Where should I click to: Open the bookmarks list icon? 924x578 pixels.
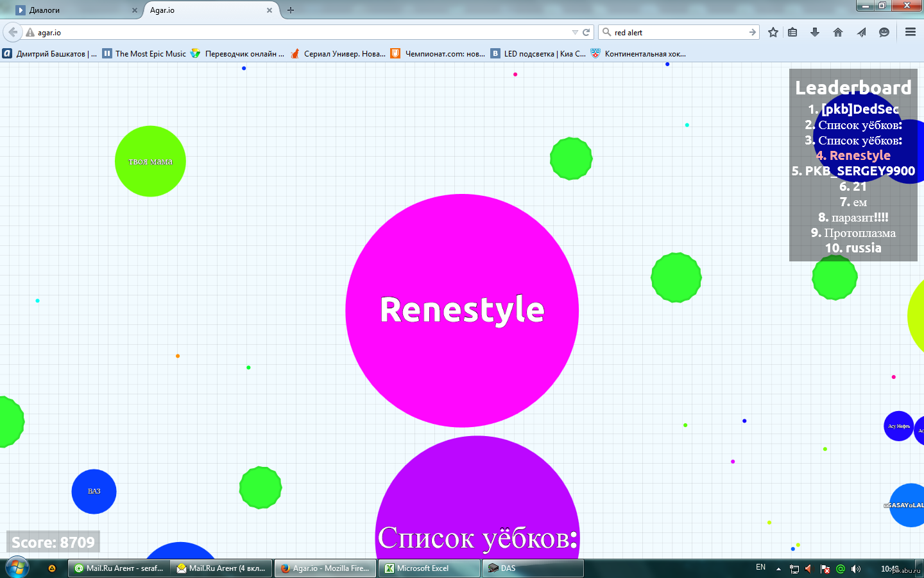pyautogui.click(x=793, y=32)
